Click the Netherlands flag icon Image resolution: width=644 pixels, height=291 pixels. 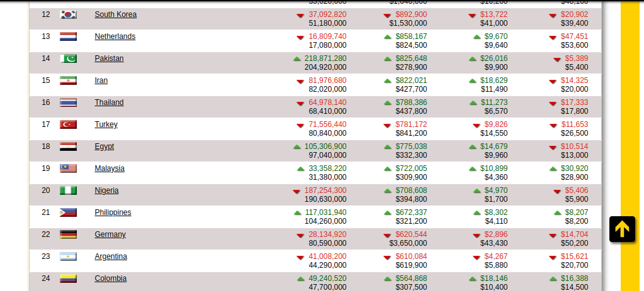[68, 36]
